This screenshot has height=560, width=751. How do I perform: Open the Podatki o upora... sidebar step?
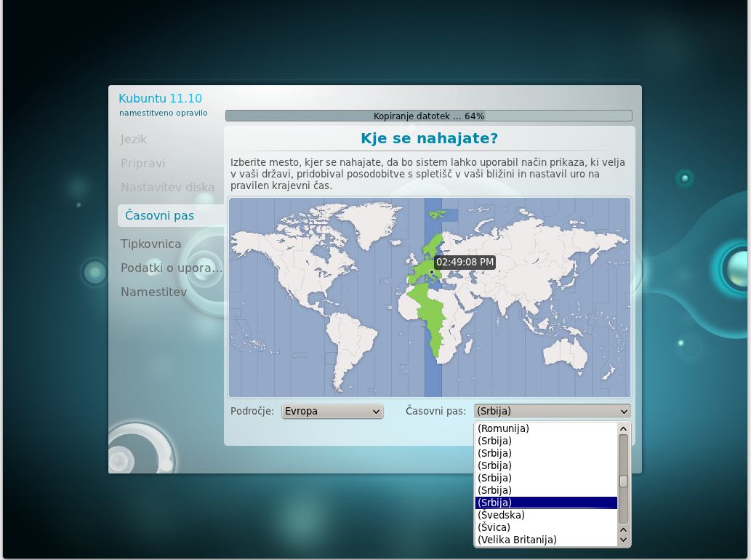172,268
